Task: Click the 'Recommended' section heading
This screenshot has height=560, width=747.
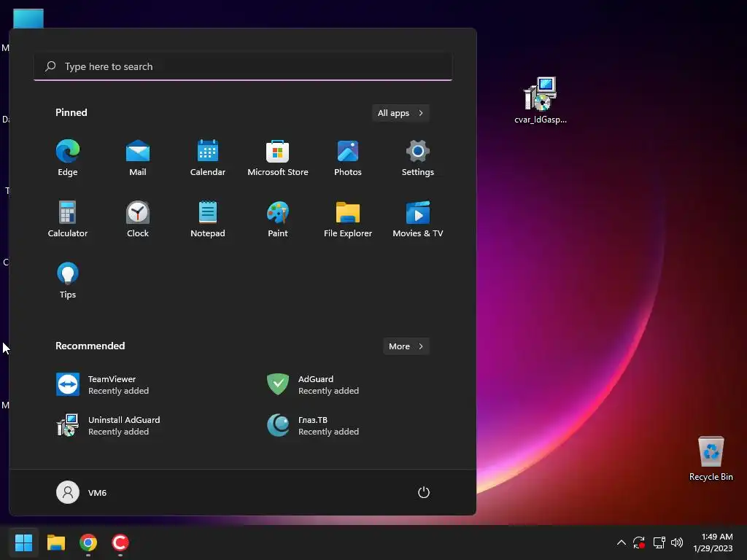Action: [x=90, y=346]
